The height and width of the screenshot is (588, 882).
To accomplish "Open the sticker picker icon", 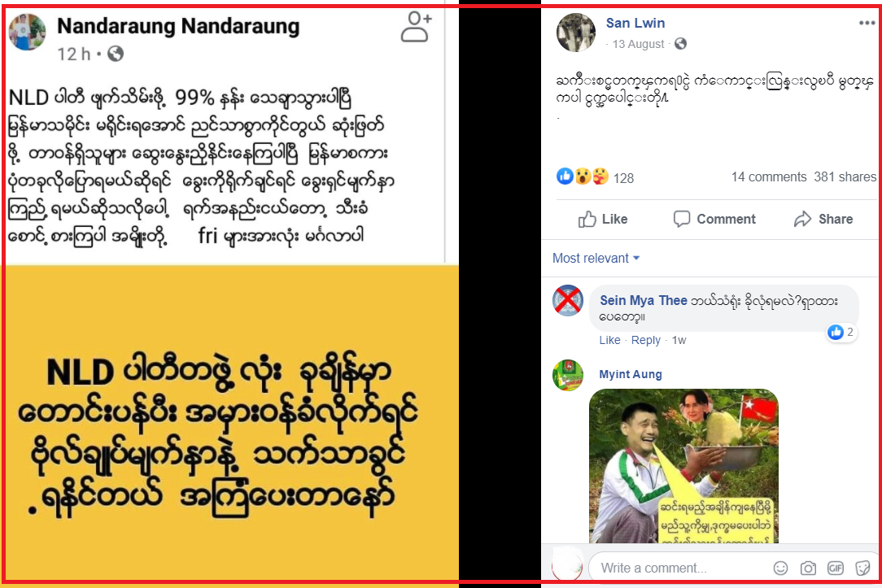I will [x=862, y=568].
